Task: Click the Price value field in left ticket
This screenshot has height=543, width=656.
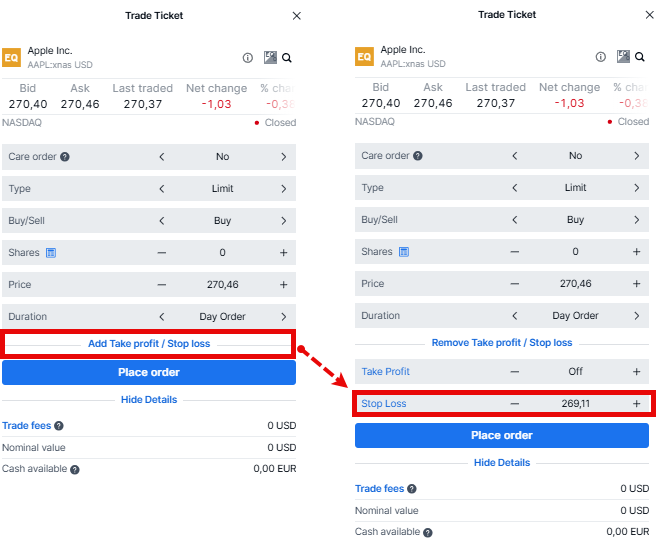Action: (x=222, y=285)
